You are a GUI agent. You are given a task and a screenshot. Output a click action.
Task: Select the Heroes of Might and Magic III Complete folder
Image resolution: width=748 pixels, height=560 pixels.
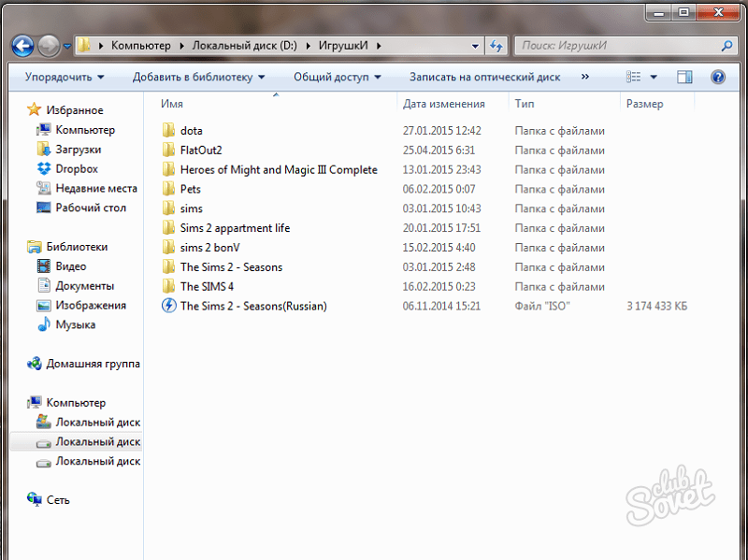(278, 170)
